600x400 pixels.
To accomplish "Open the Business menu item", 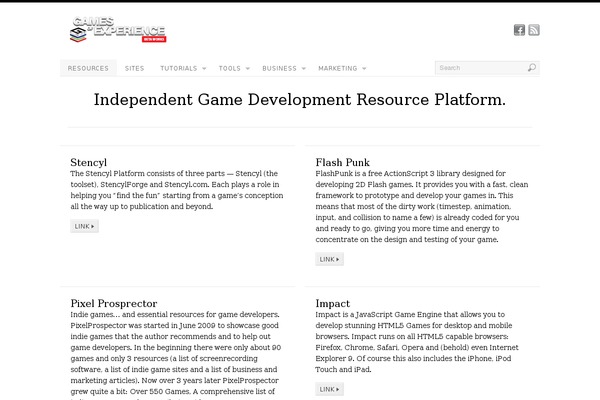I will pyautogui.click(x=279, y=68).
